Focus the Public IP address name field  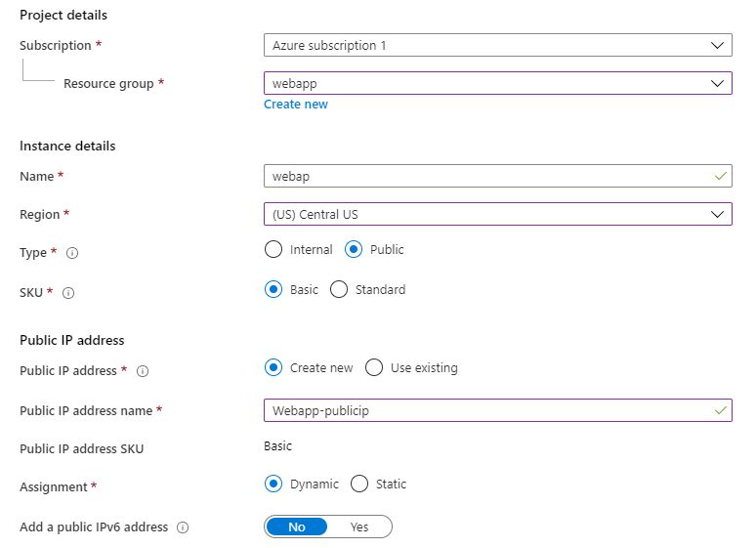click(497, 410)
